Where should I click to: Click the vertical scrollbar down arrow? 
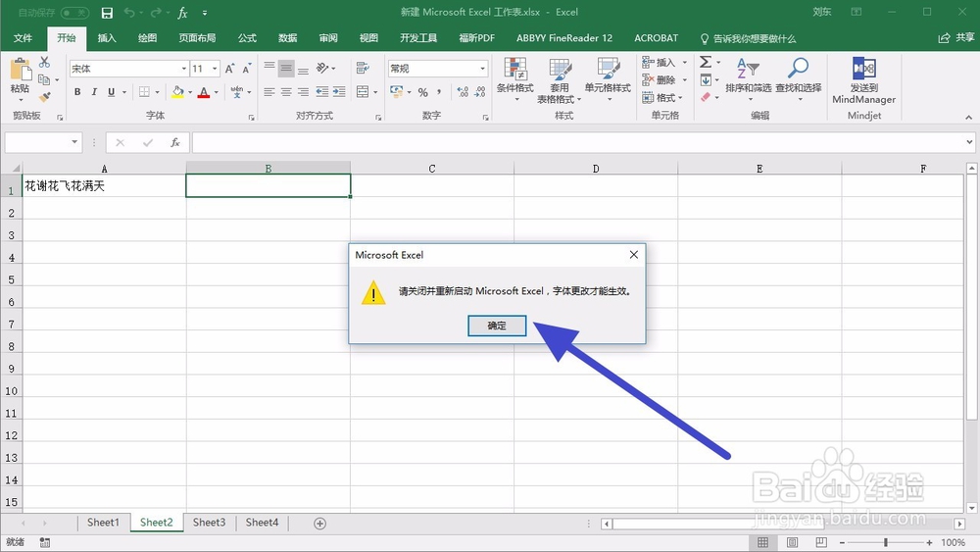tap(971, 508)
